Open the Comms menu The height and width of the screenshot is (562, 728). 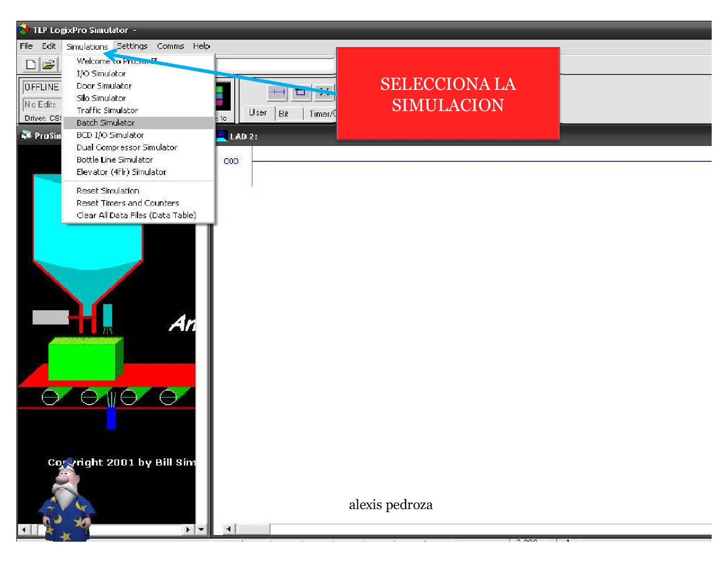[x=171, y=45]
